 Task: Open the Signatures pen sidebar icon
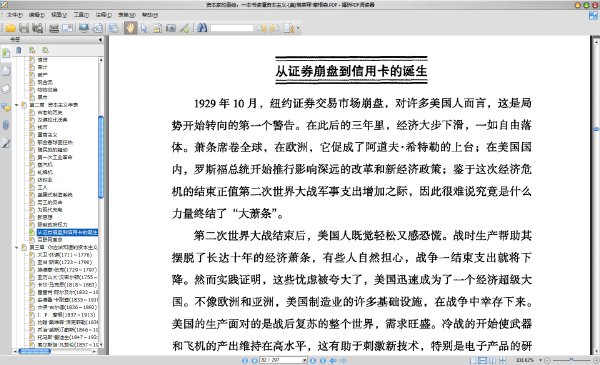click(6, 143)
